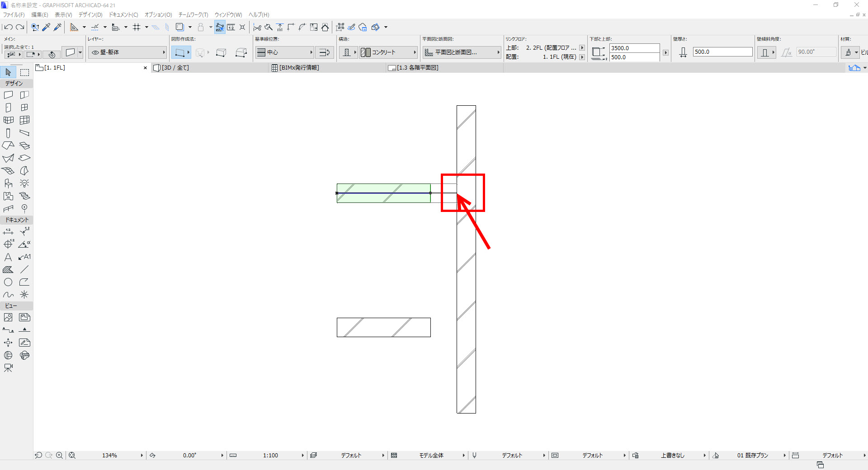Select the Marquee tool
Viewport: 868px width, 470px height.
[x=24, y=72]
